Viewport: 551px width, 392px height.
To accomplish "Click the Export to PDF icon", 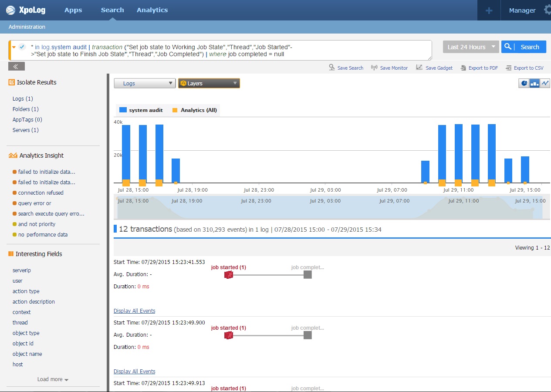I will pos(463,68).
